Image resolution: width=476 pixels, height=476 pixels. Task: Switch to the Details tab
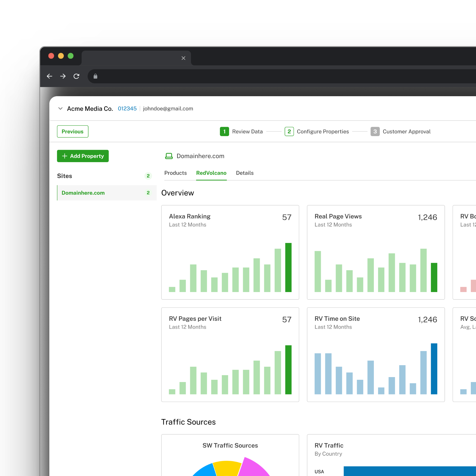245,173
